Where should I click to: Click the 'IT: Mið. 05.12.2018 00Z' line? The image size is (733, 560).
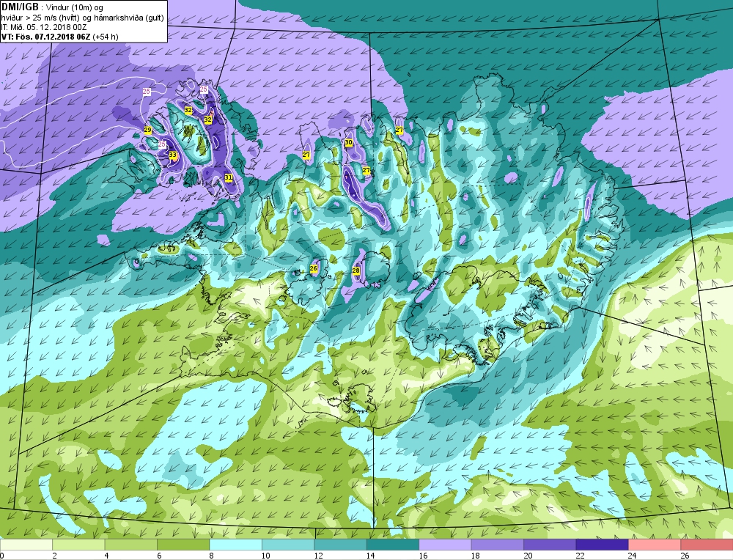coord(45,27)
